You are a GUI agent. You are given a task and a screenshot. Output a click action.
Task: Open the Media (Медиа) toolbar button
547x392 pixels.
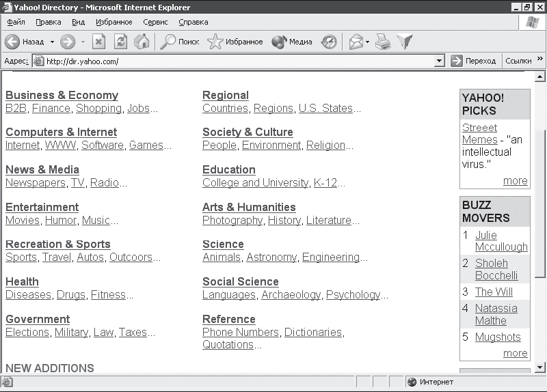(292, 42)
